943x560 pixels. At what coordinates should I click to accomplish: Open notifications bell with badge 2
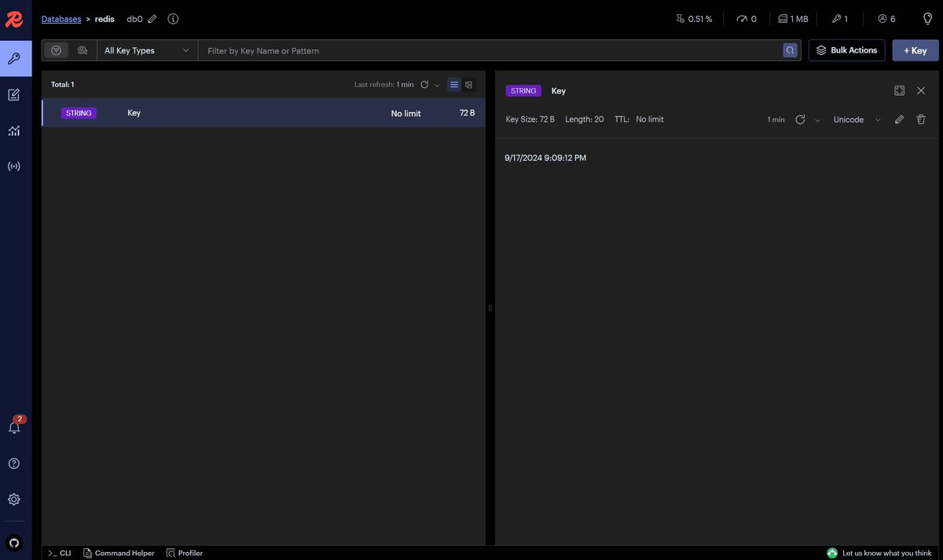coord(14,427)
